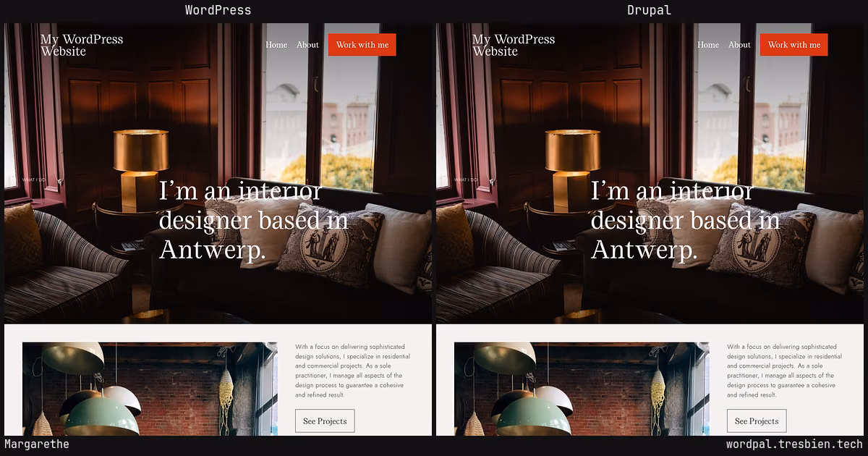Open About in the Drupal panel navigation
Viewport: 868px width, 456px height.
point(739,45)
